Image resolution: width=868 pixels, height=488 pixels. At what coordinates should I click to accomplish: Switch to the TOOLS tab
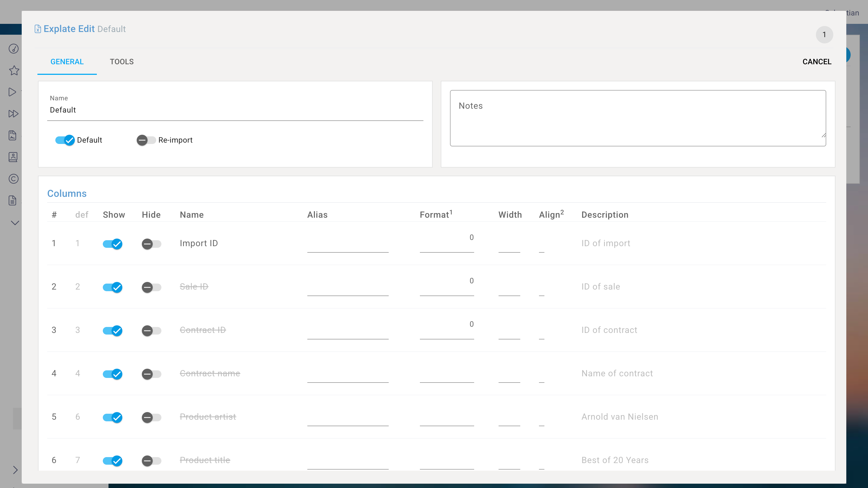click(122, 62)
